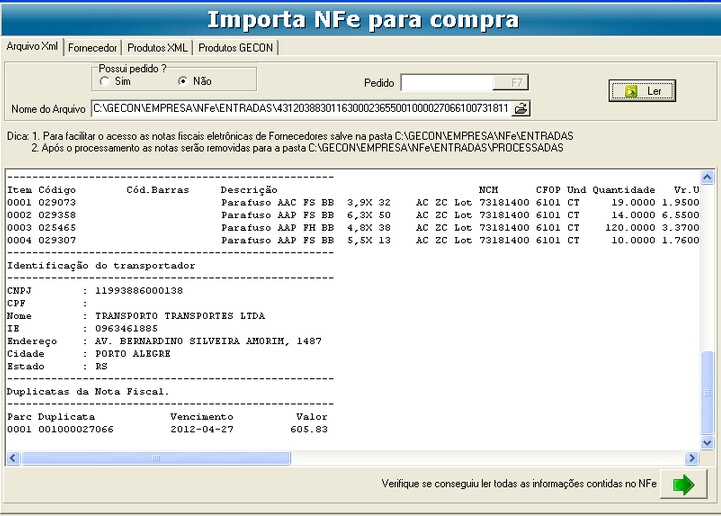Click the city PORTO ALEGRE
This screenshot has height=516, width=721.
[x=132, y=354]
